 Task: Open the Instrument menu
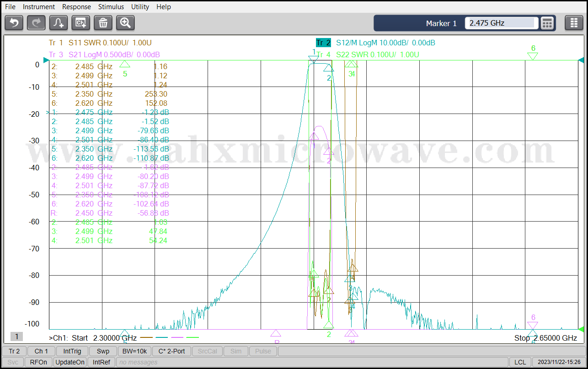click(39, 7)
